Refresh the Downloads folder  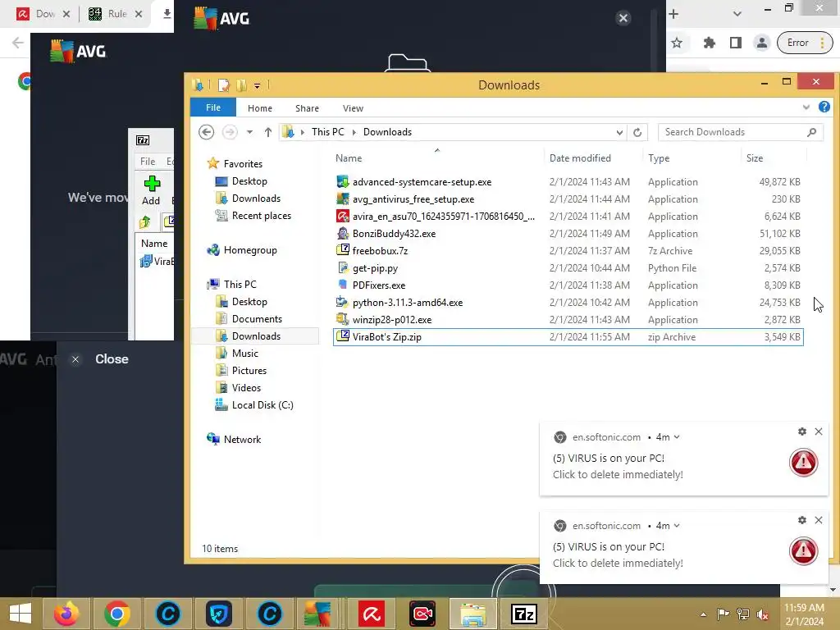(637, 132)
